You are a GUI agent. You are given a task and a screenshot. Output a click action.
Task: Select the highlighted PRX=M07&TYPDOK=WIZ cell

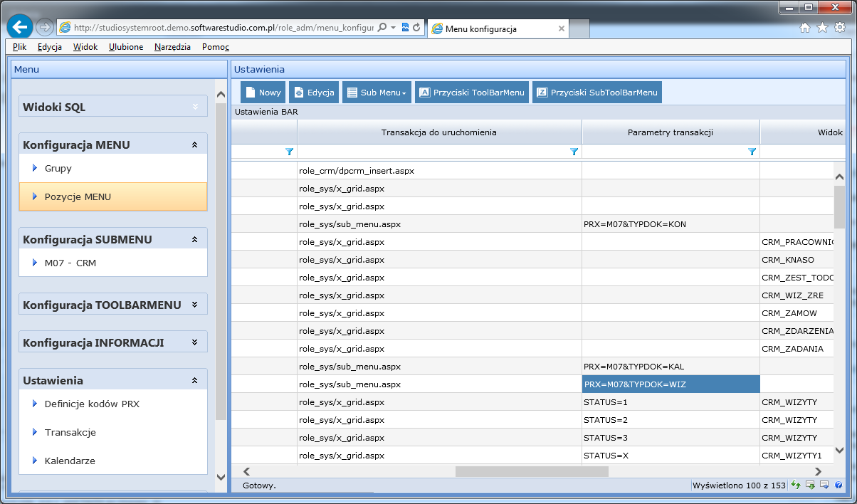671,384
